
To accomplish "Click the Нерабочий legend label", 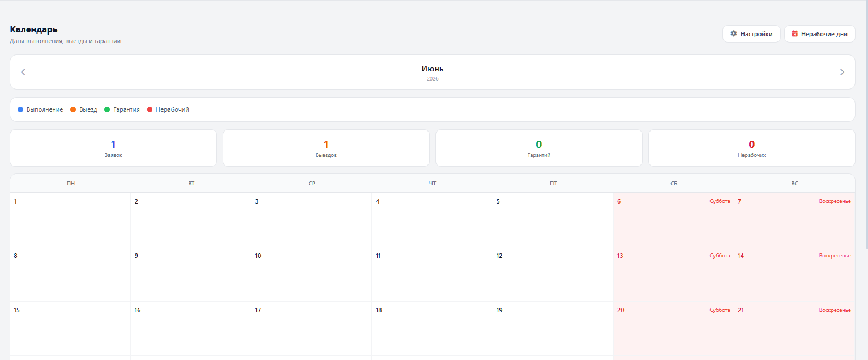I will tap(172, 109).
